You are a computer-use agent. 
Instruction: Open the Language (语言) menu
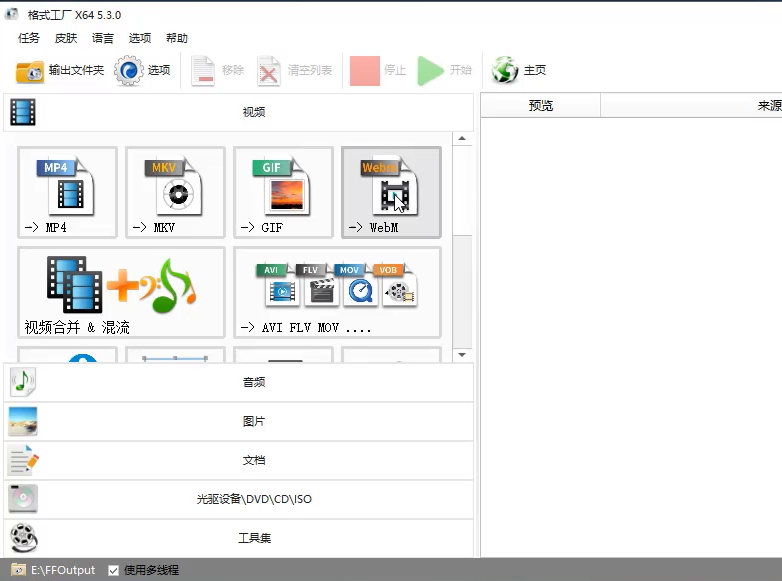[103, 38]
